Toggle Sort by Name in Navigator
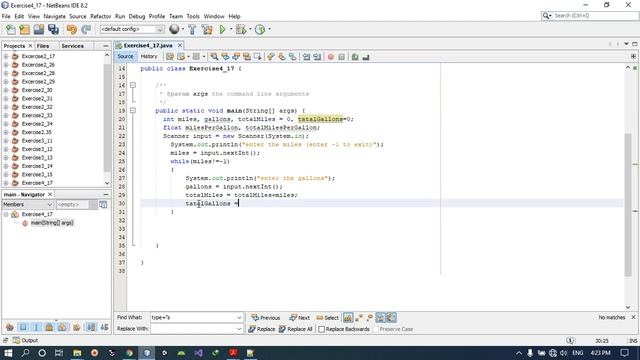Viewport: 640px width, 360px height. [x=91, y=327]
